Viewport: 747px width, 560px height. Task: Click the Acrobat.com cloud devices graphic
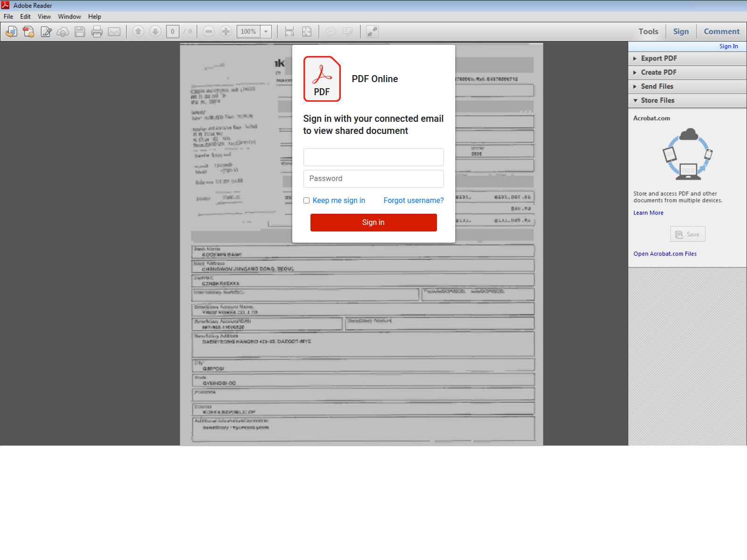point(688,154)
